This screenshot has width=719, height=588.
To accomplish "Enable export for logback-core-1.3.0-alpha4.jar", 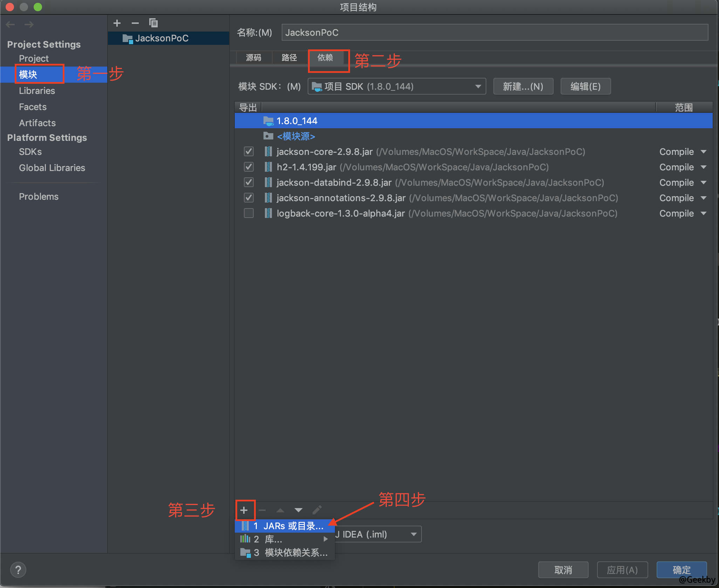I will tap(248, 213).
